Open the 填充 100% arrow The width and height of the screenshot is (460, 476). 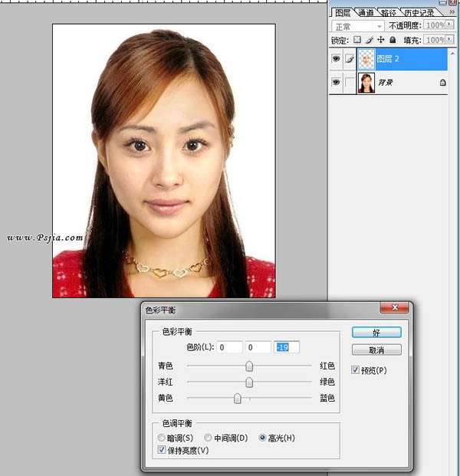[x=449, y=39]
